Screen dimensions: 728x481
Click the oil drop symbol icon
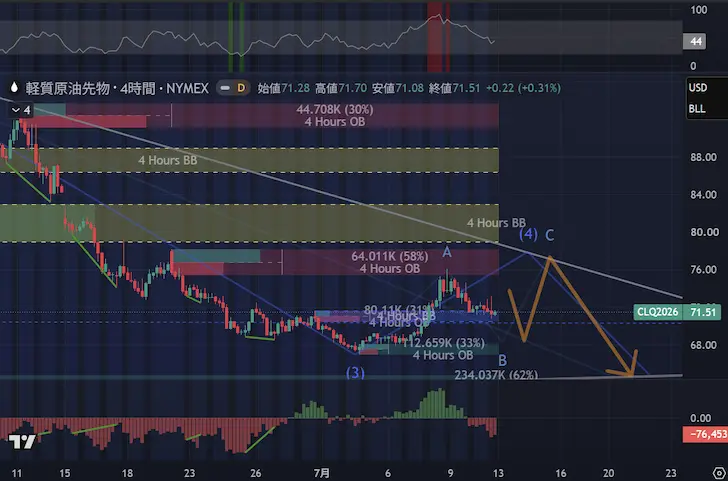tap(14, 87)
